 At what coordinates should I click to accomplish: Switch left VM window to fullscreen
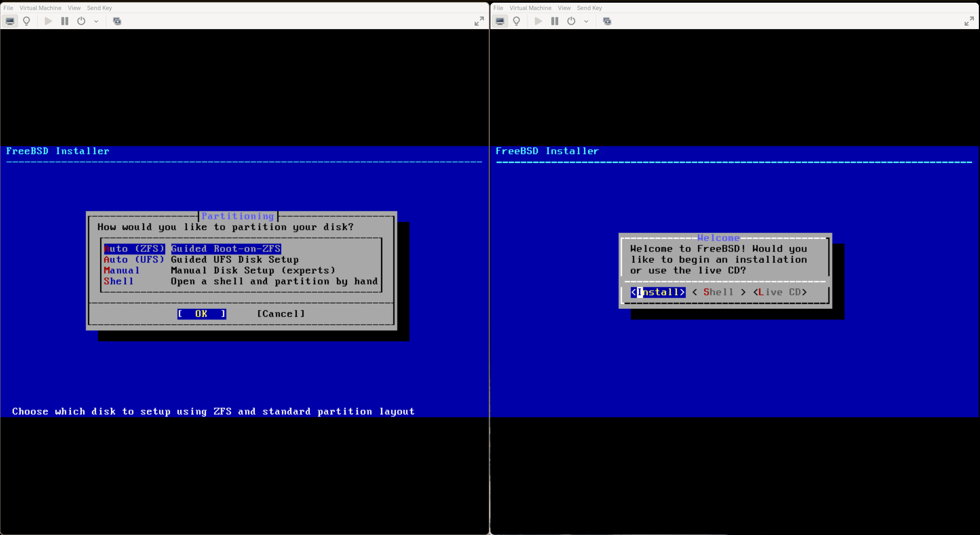[479, 21]
